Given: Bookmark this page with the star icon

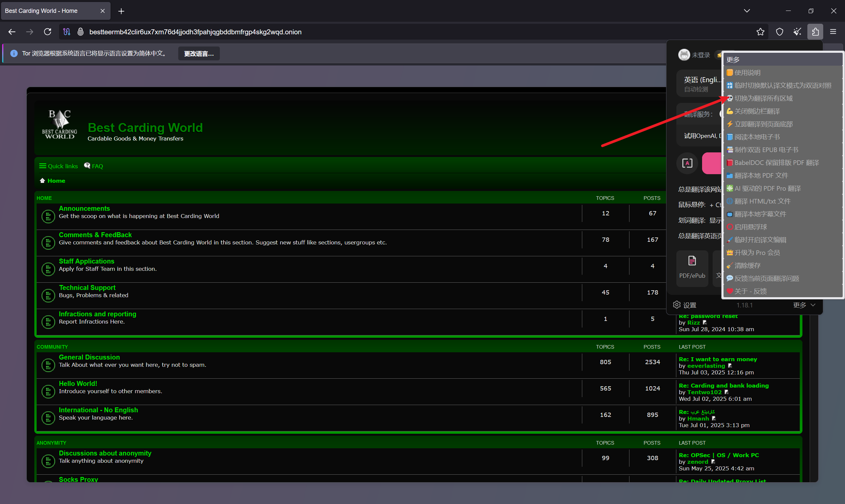Looking at the screenshot, I should (x=760, y=32).
